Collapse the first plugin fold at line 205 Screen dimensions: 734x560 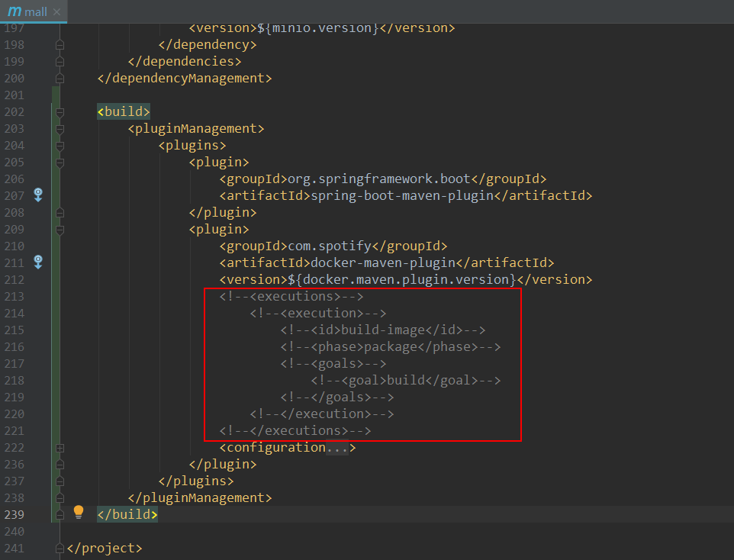[60, 163]
